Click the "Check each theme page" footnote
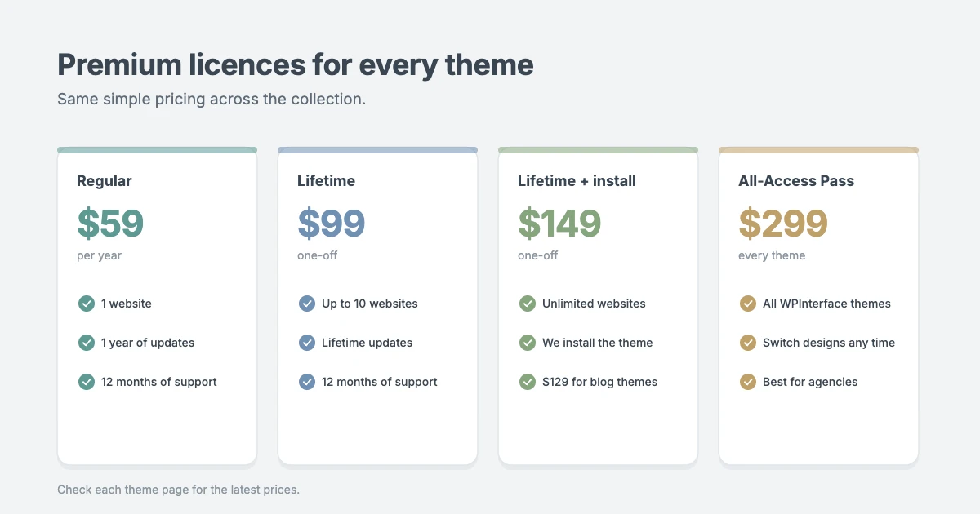The height and width of the screenshot is (514, 980). click(178, 490)
